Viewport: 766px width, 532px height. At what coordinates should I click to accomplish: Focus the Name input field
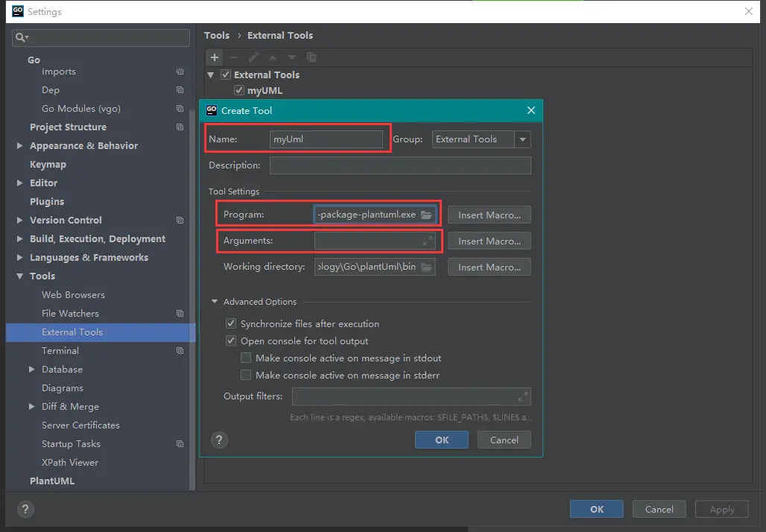pos(326,139)
